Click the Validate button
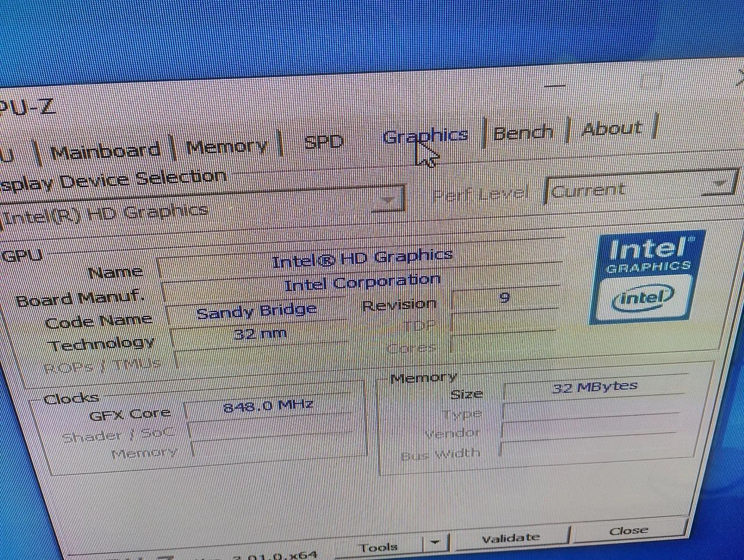The height and width of the screenshot is (560, 744). 510,539
